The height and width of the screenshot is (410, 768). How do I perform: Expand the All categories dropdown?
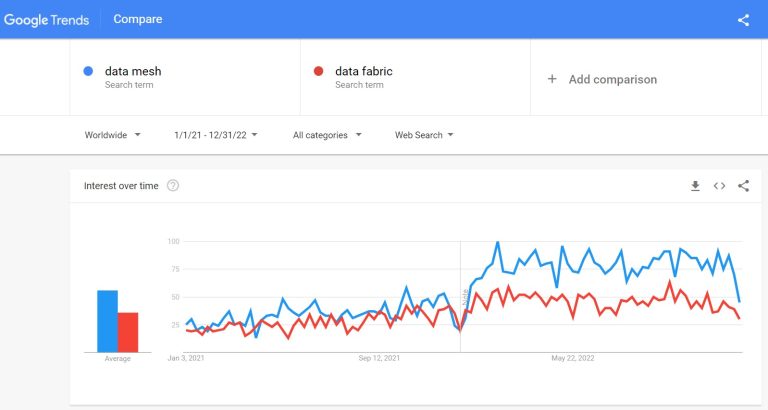tap(327, 135)
